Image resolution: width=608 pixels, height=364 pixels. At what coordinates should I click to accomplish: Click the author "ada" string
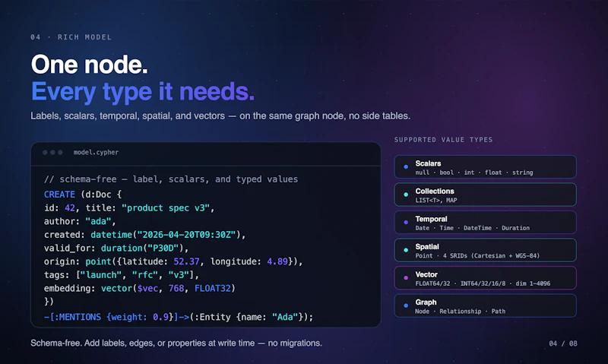coord(99,221)
